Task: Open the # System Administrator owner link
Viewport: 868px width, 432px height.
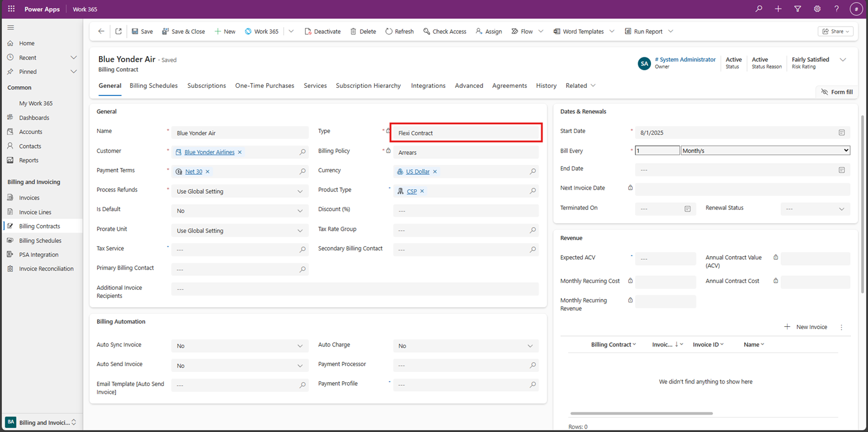Action: (x=685, y=60)
